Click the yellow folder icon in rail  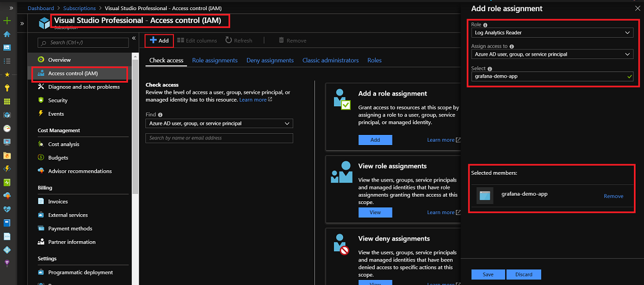click(7, 156)
